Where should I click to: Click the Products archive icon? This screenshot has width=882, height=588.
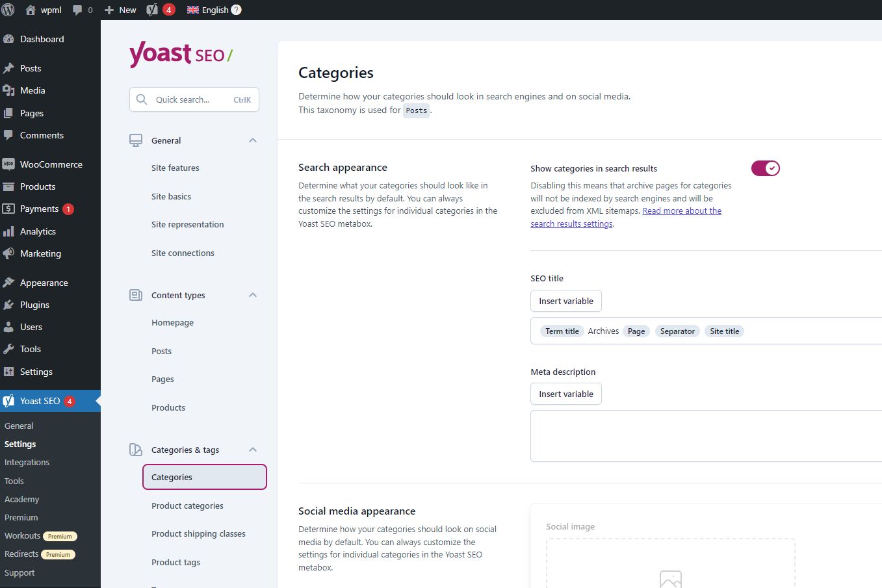click(x=8, y=186)
